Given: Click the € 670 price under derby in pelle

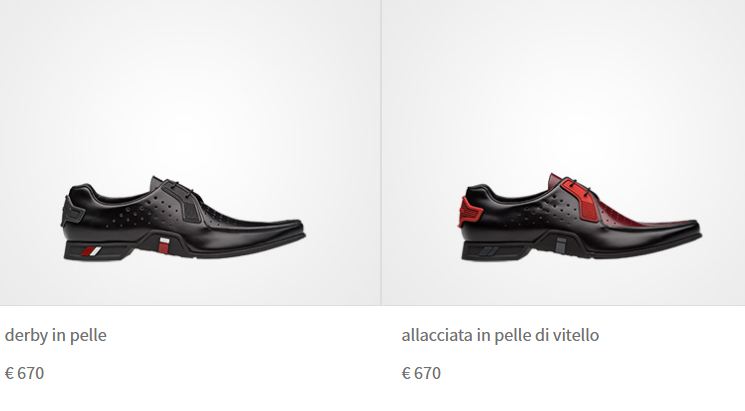Looking at the screenshot, I should click(24, 373).
